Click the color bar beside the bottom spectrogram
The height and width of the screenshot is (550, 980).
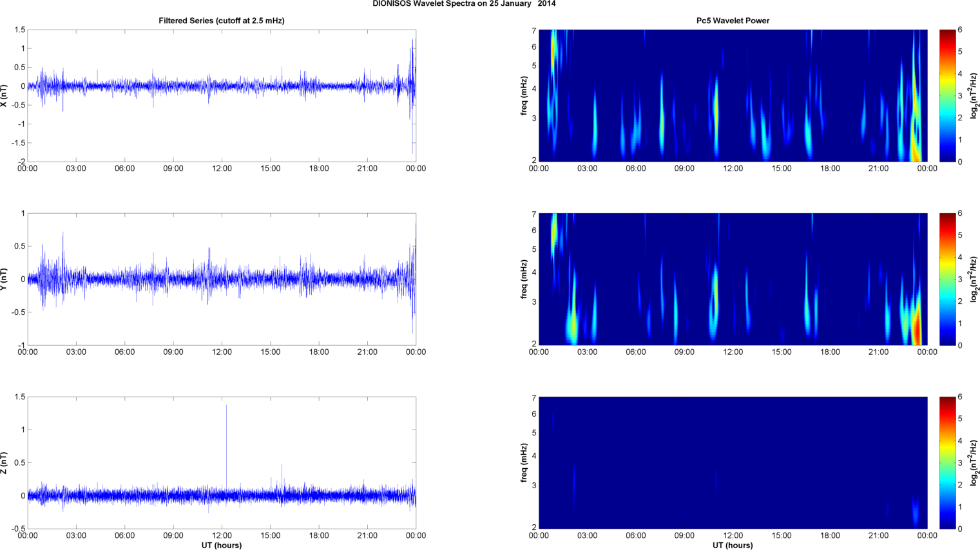tap(947, 462)
